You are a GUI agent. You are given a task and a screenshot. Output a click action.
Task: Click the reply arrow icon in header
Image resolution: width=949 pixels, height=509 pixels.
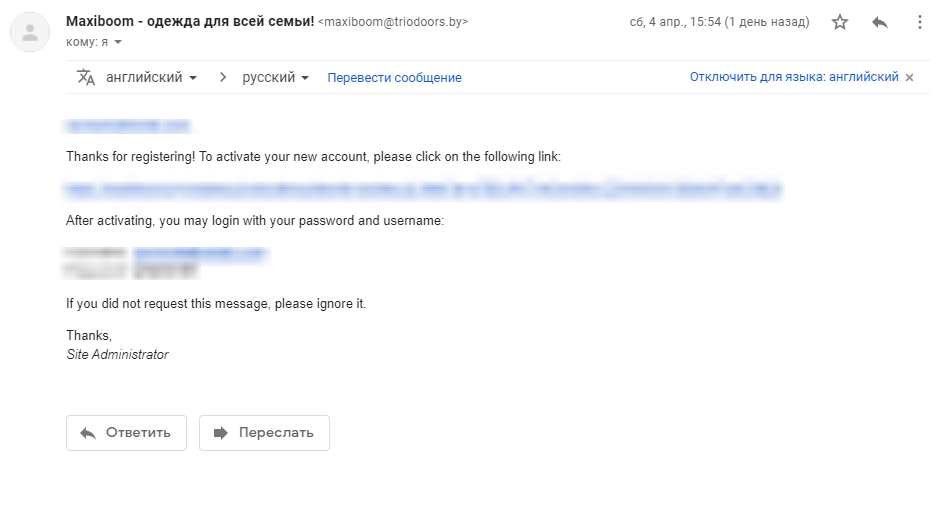880,22
